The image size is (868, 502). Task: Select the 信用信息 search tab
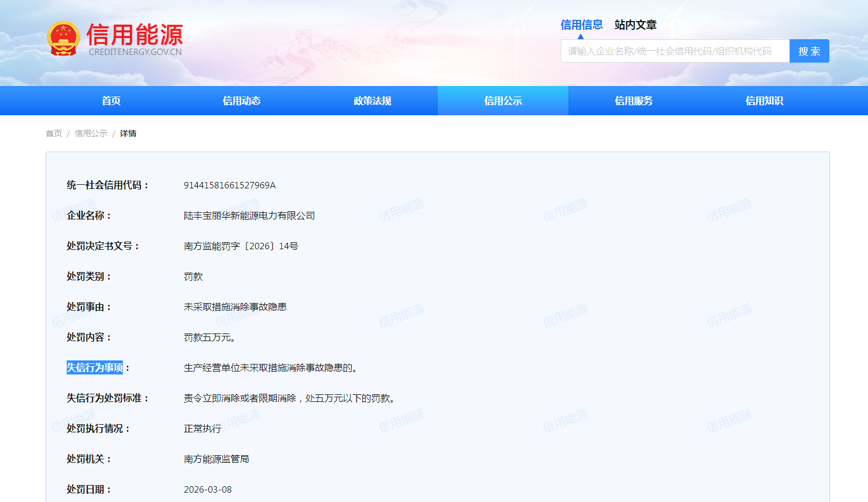581,25
